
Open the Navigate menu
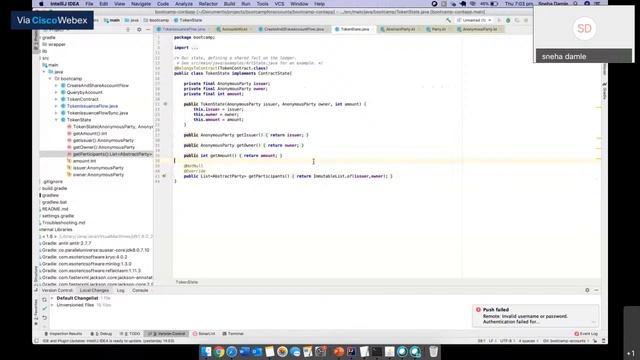pyautogui.click(x=141, y=4)
